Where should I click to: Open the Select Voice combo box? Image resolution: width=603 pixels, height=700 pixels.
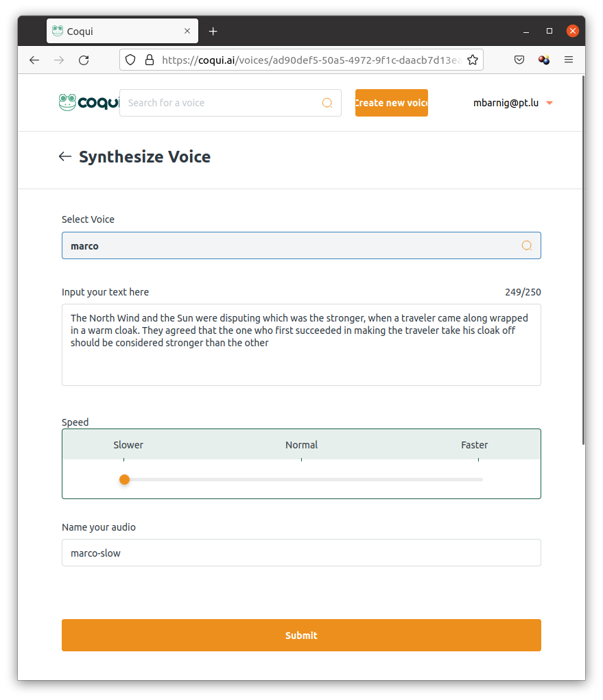(292, 246)
